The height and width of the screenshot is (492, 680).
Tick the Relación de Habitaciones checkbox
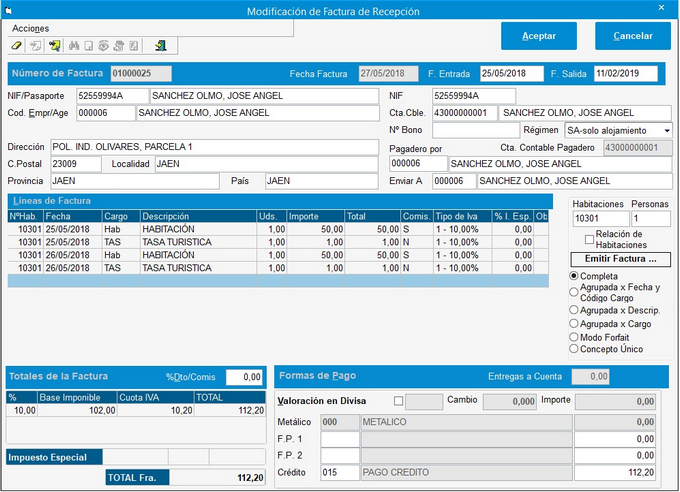589,239
